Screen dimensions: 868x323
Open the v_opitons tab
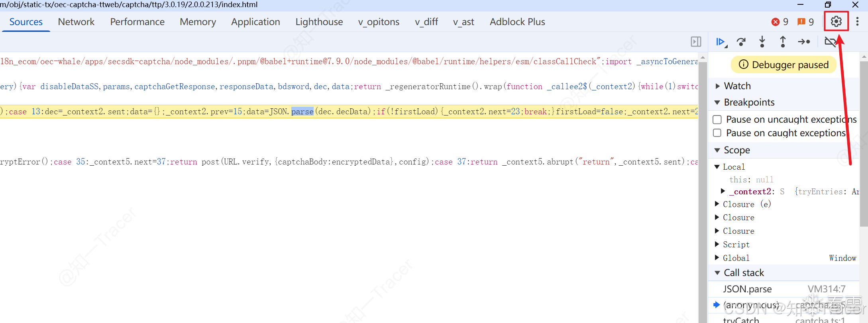coord(379,22)
